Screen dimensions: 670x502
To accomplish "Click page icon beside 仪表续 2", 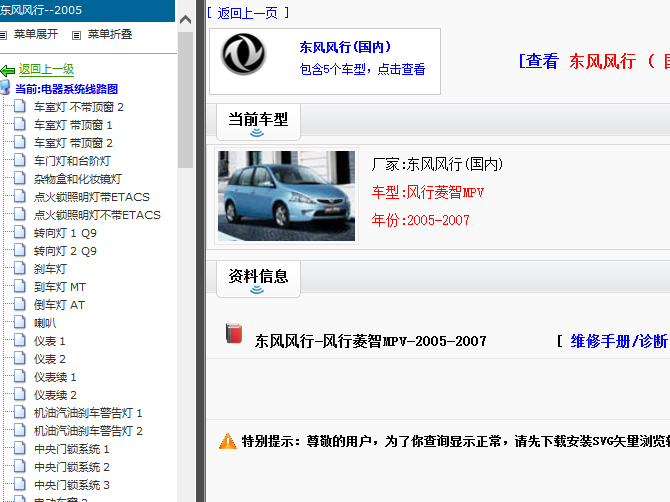I will pos(20,394).
